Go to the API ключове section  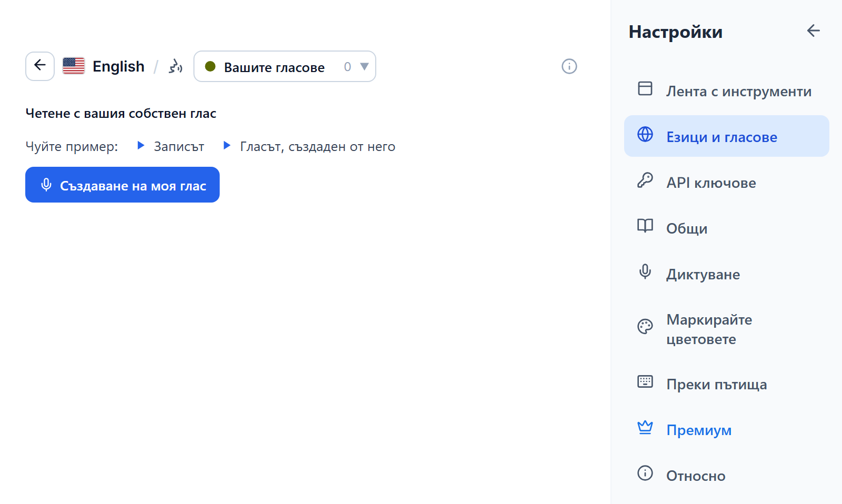(x=727, y=182)
